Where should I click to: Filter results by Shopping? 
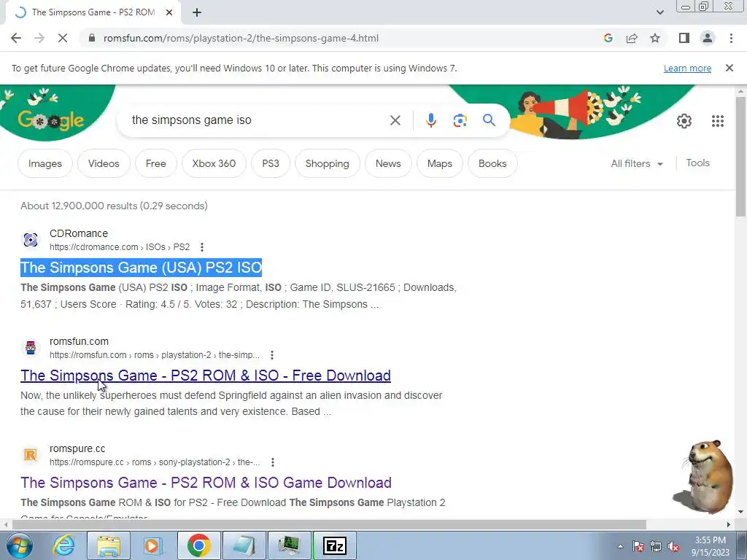(x=328, y=163)
